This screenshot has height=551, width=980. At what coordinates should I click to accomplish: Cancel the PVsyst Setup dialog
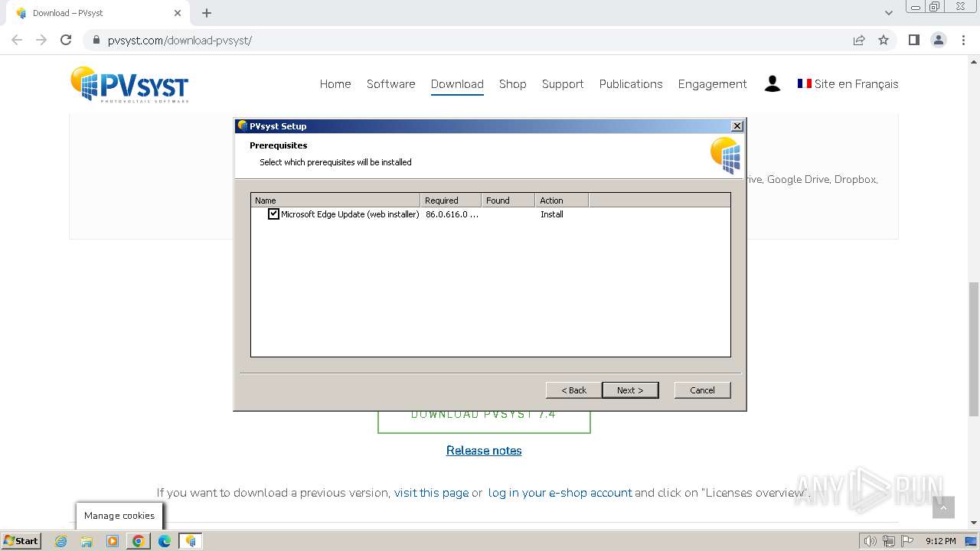702,390
